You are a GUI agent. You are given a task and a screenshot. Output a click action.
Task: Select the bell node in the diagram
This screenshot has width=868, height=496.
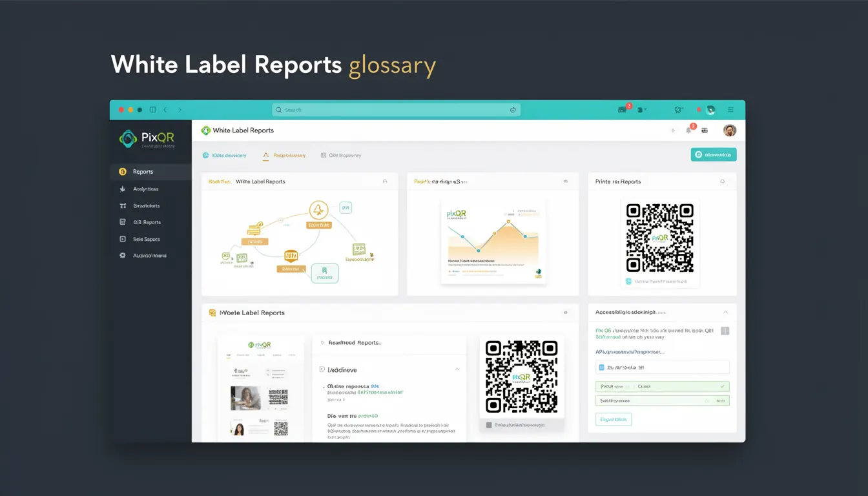[318, 209]
